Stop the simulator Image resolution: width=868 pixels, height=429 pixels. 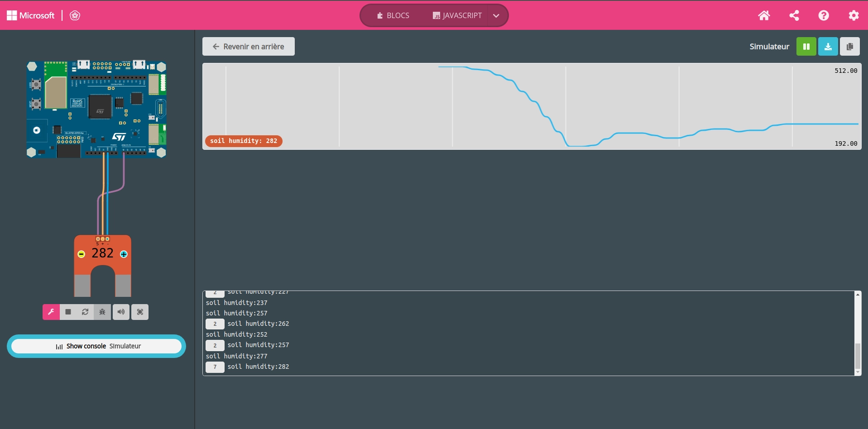point(68,312)
